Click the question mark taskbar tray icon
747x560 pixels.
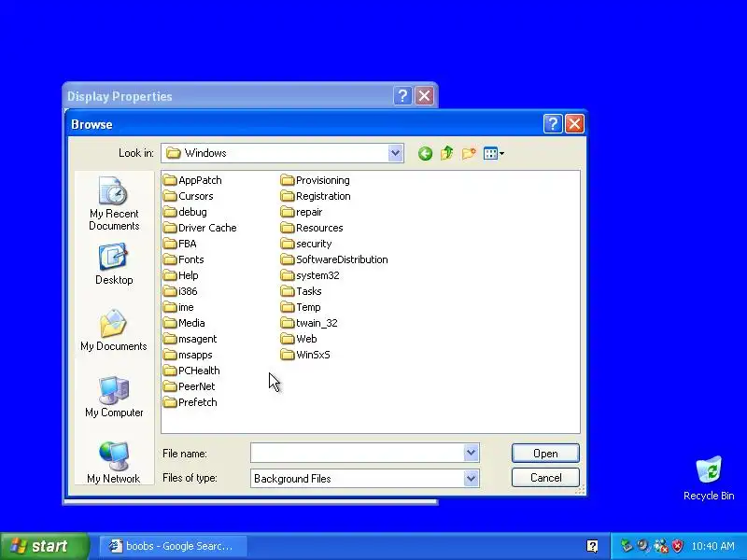point(592,546)
